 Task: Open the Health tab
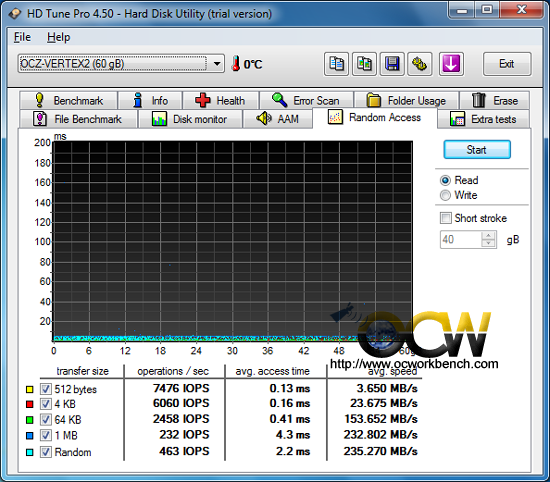coord(221,100)
